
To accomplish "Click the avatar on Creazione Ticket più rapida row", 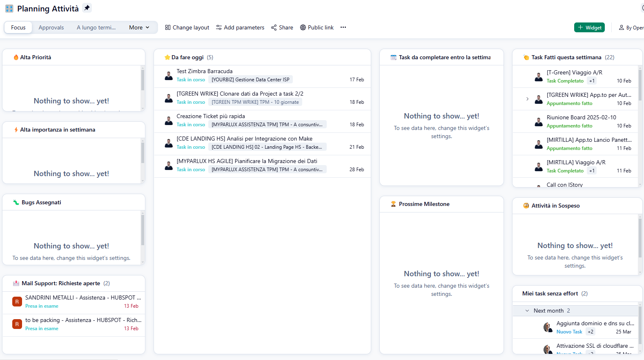I will click(168, 121).
